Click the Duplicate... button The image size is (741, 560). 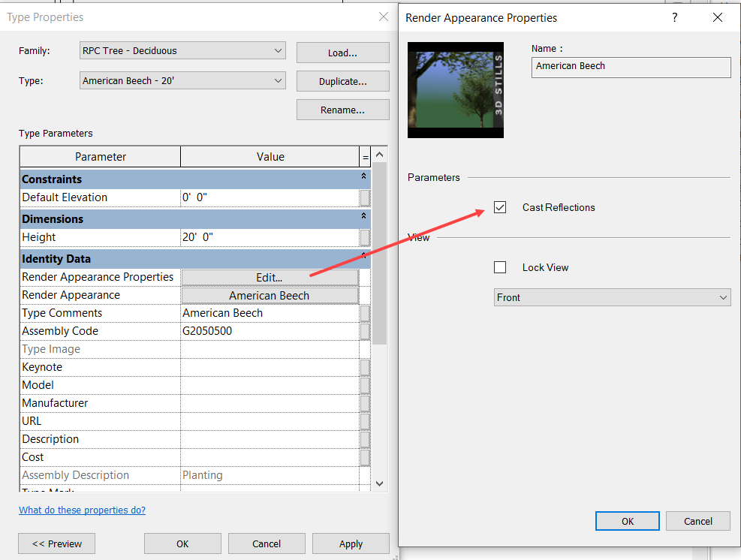342,81
